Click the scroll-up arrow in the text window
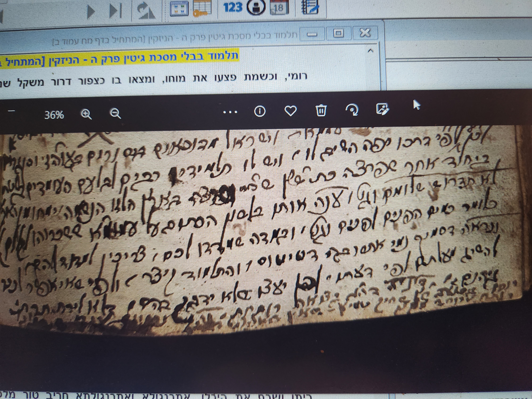This screenshot has height=399, width=532. 371,51
